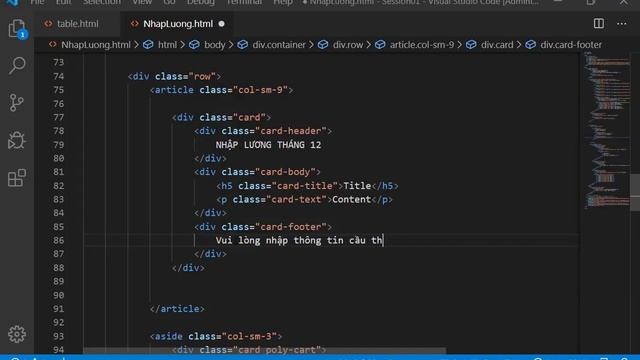This screenshot has width=640, height=360.
Task: Open the Extensions view
Action: pyautogui.click(x=17, y=178)
